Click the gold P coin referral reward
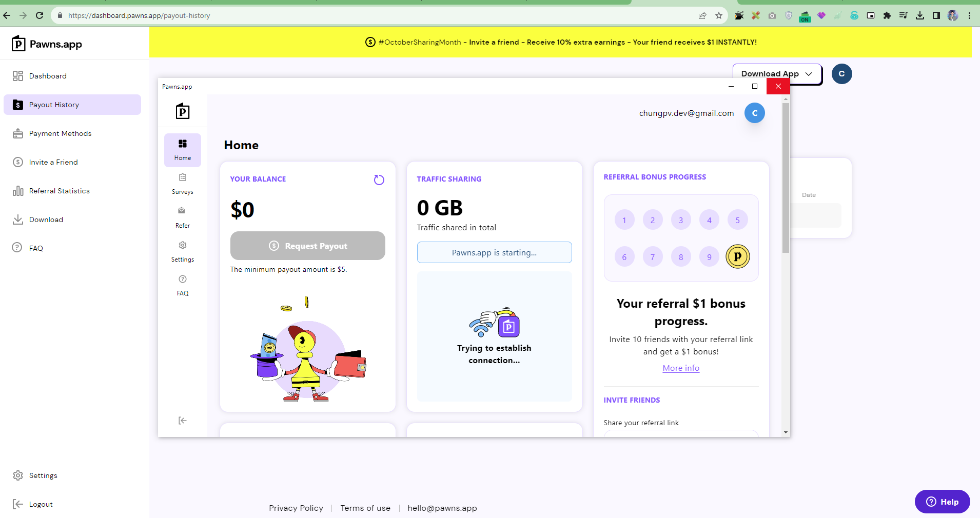Image resolution: width=980 pixels, height=518 pixels. click(738, 256)
